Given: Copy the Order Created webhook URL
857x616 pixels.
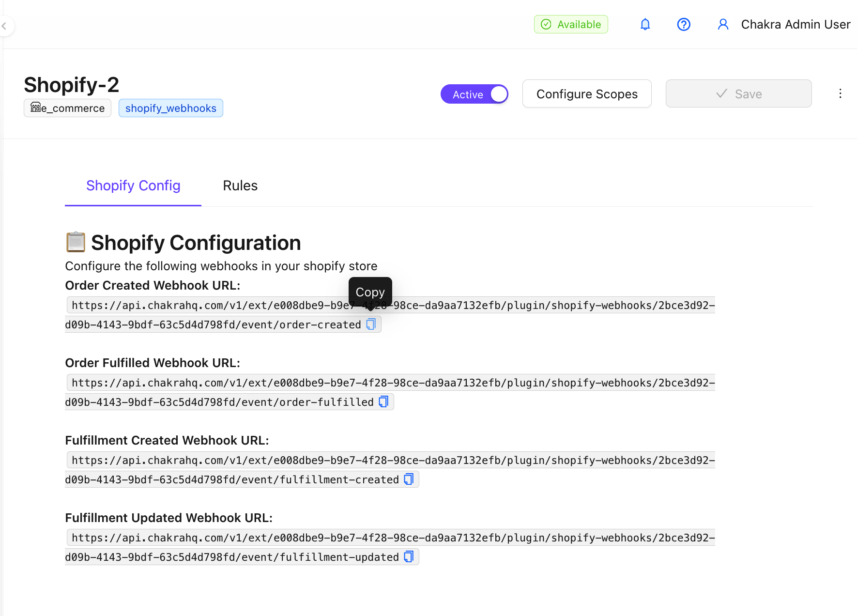Looking at the screenshot, I should (371, 324).
